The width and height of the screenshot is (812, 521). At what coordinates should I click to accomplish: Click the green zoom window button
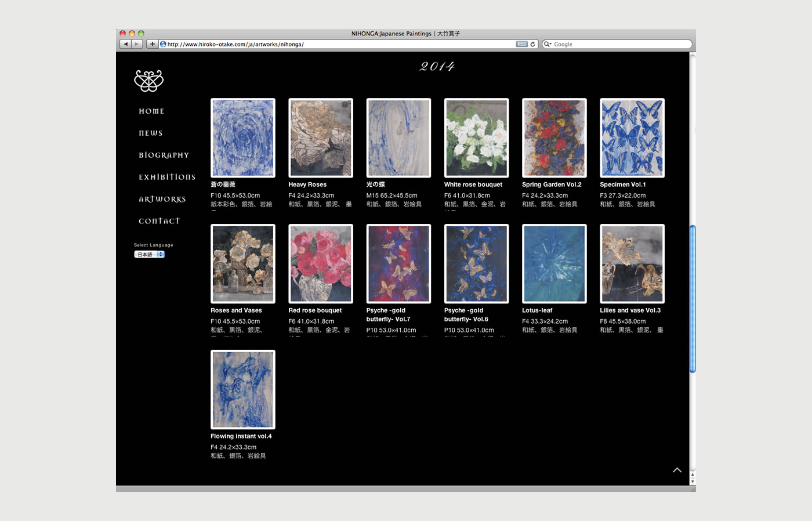[141, 34]
